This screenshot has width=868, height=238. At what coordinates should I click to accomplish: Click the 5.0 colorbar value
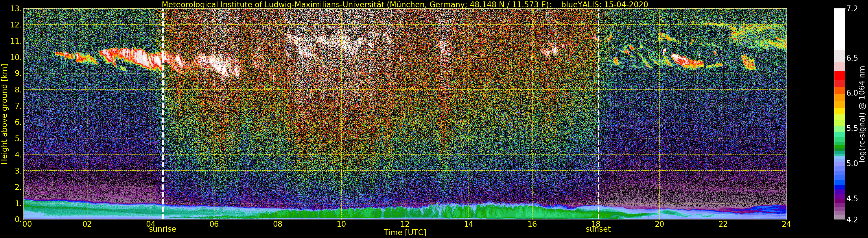[852, 163]
